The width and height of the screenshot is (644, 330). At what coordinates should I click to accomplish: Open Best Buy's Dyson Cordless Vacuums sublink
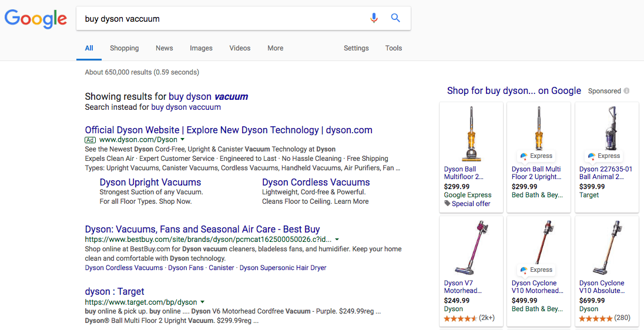click(x=124, y=268)
